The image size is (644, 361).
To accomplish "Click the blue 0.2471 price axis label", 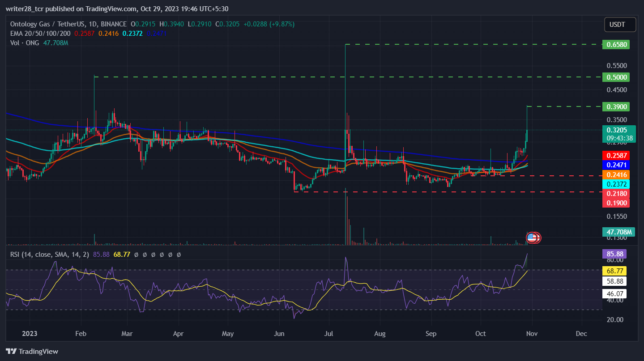I will pos(616,165).
